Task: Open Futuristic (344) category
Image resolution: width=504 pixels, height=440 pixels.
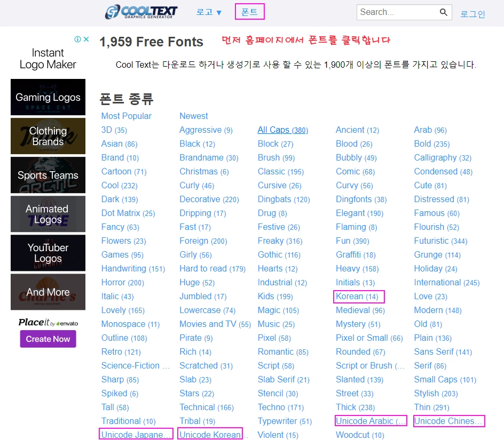Action: 440,241
